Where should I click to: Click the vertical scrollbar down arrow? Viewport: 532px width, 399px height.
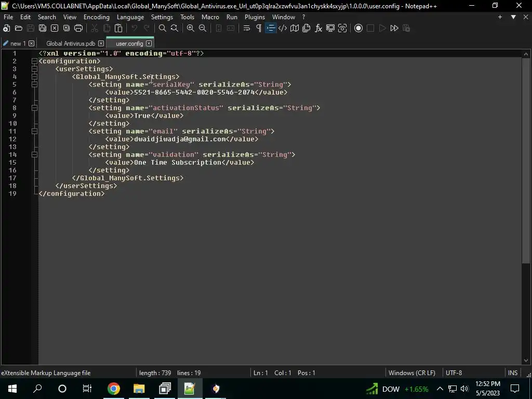tap(526, 361)
